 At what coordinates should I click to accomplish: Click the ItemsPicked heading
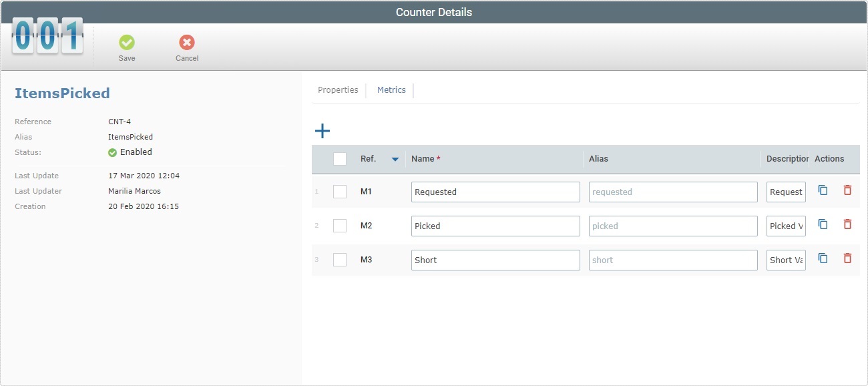62,93
